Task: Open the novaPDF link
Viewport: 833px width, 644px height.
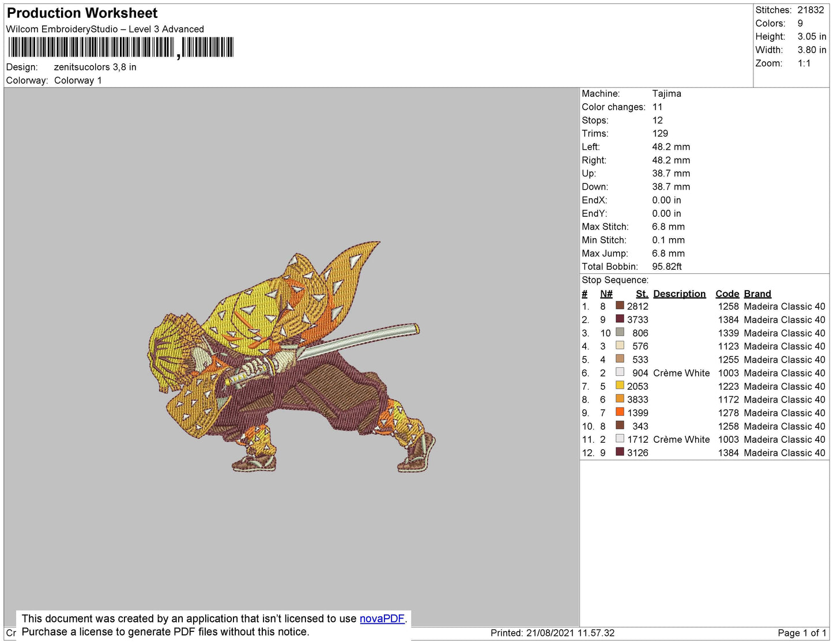Action: point(382,619)
